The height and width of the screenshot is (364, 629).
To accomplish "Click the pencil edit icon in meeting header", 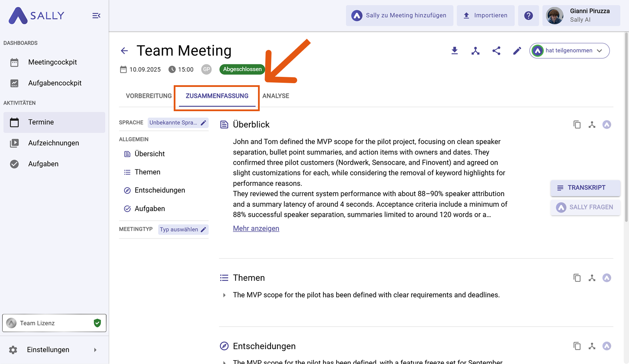I will pos(517,51).
